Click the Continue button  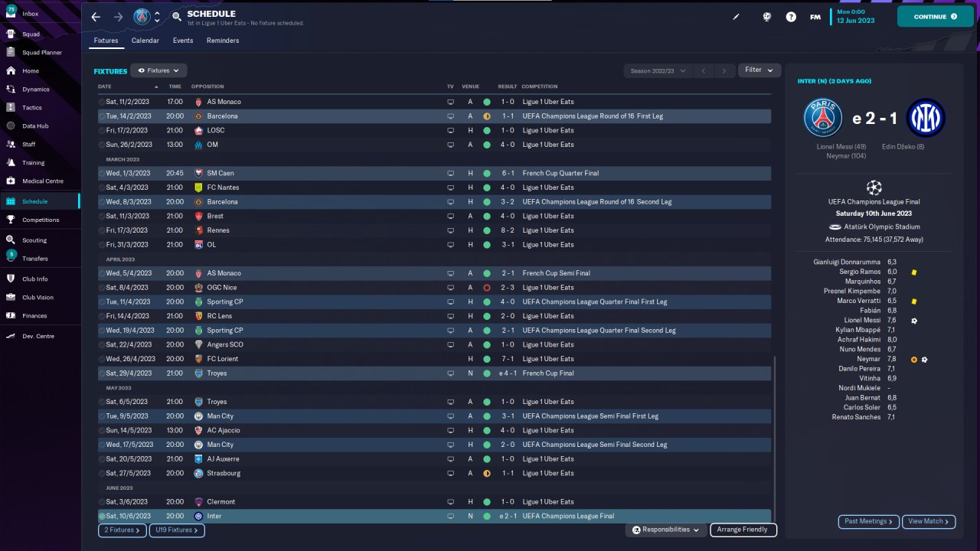pos(935,16)
